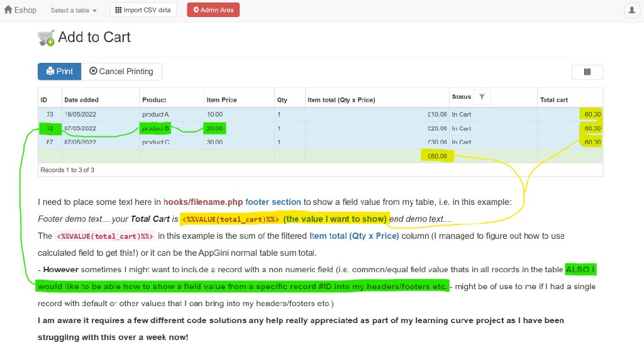This screenshot has width=644, height=352.
Task: Click the Status column filter icon
Action: 482,97
